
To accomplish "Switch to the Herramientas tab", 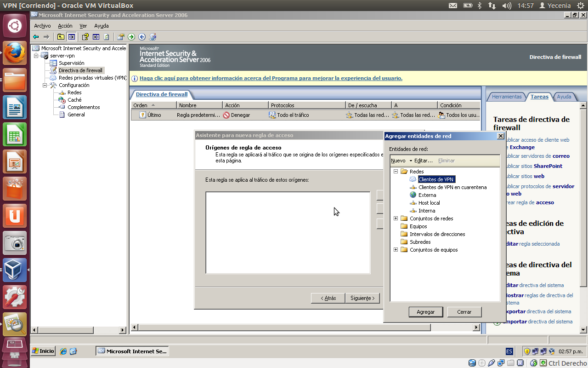I will pos(507,97).
